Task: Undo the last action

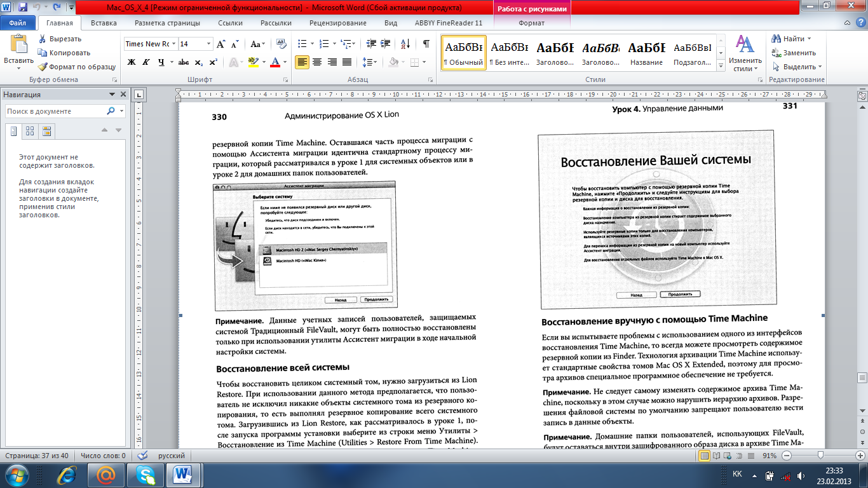Action: pyautogui.click(x=37, y=8)
